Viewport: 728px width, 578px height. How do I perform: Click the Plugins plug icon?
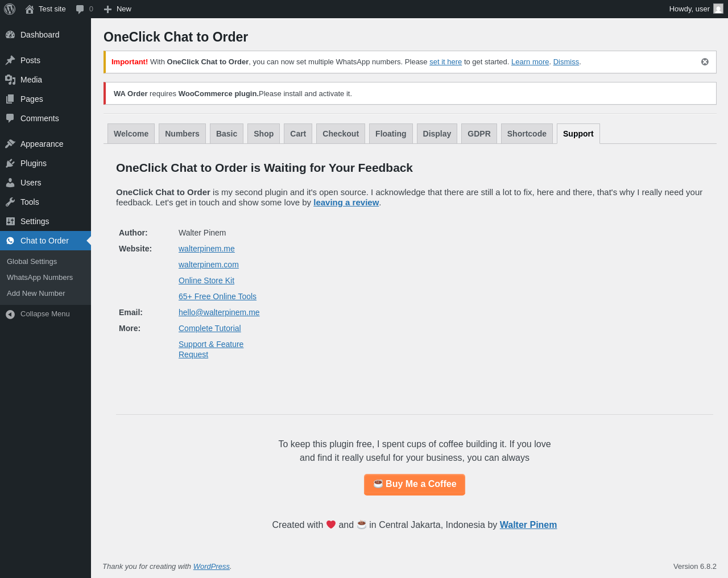point(10,163)
